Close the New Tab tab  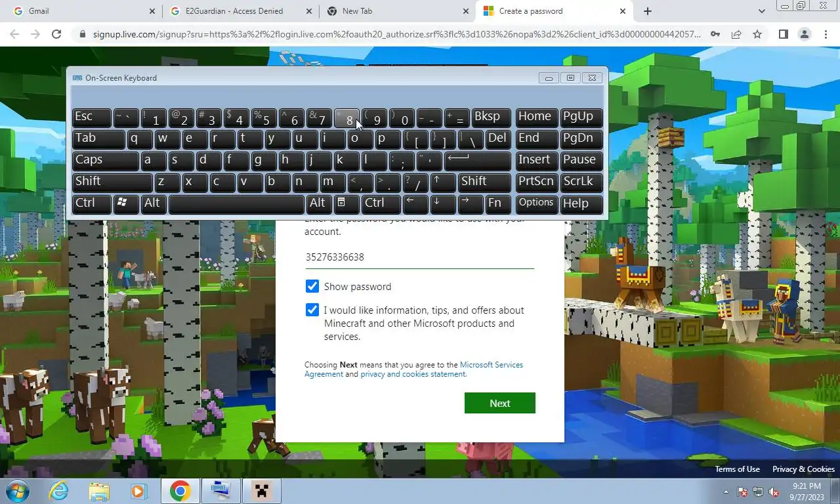point(467,11)
